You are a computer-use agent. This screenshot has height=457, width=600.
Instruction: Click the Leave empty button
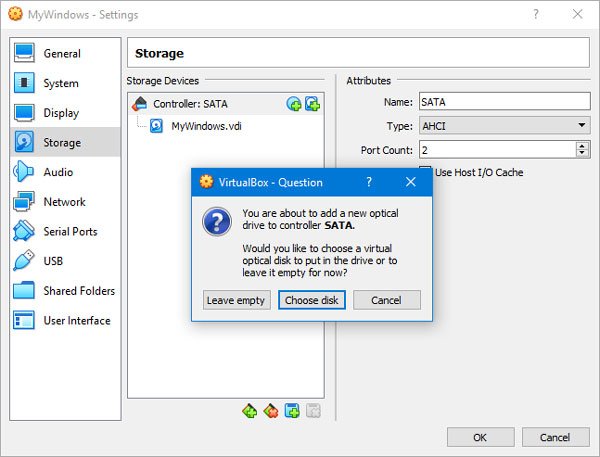[x=236, y=300]
